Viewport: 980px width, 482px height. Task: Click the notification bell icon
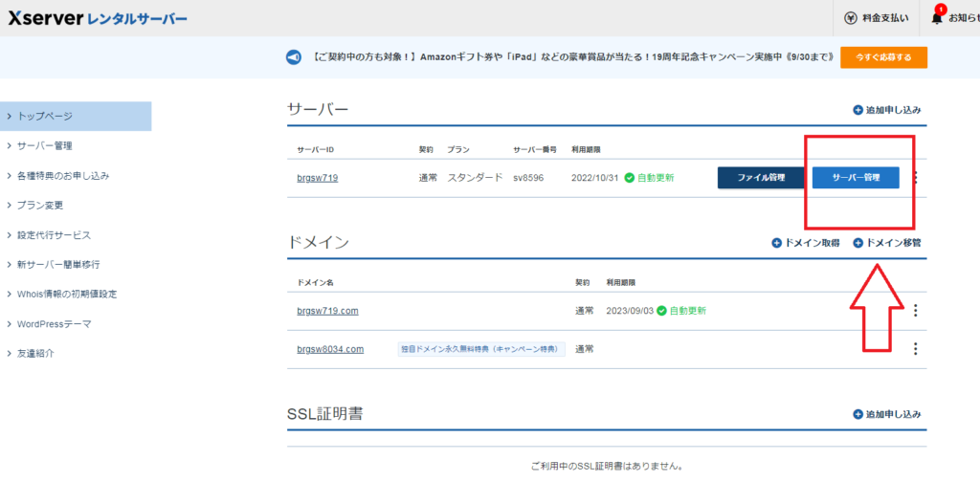pos(937,18)
